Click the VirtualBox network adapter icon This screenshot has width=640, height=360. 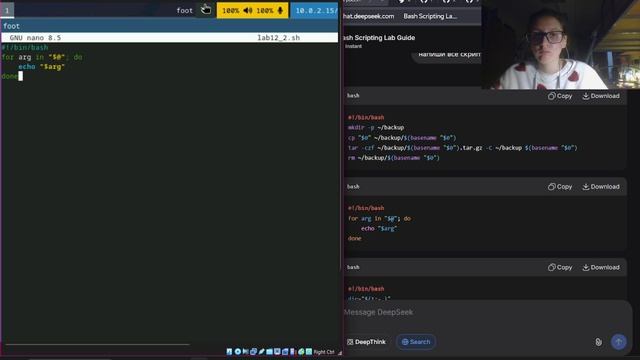coord(253,351)
